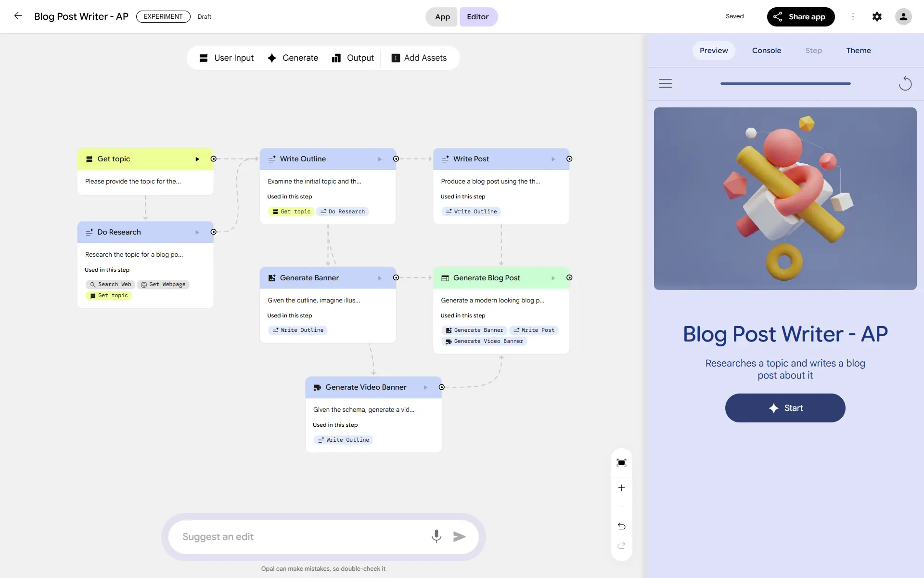Click run arrow on Generate Blog Post
The width and height of the screenshot is (924, 578).
click(553, 278)
